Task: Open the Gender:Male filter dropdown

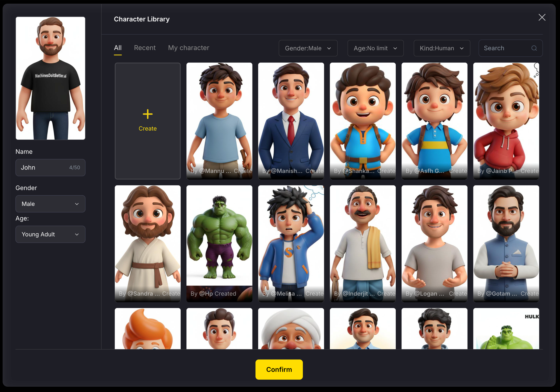Action: click(x=308, y=48)
